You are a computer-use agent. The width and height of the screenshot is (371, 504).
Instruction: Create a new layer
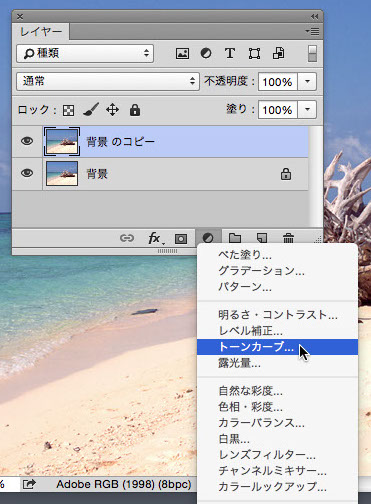[x=262, y=238]
